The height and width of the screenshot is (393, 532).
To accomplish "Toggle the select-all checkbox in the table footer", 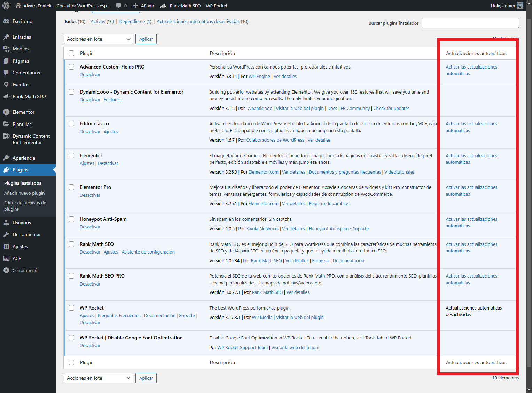I will point(71,362).
